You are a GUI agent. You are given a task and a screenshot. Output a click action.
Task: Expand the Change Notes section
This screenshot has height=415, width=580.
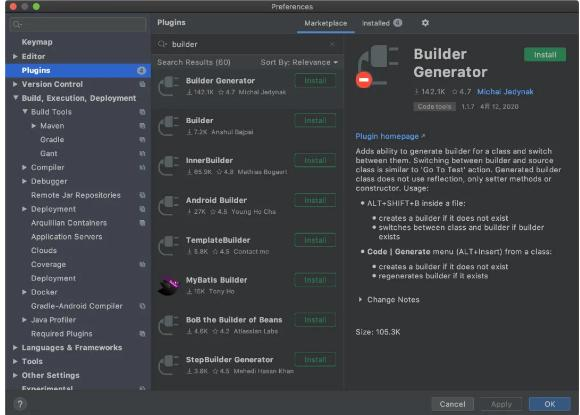(361, 300)
